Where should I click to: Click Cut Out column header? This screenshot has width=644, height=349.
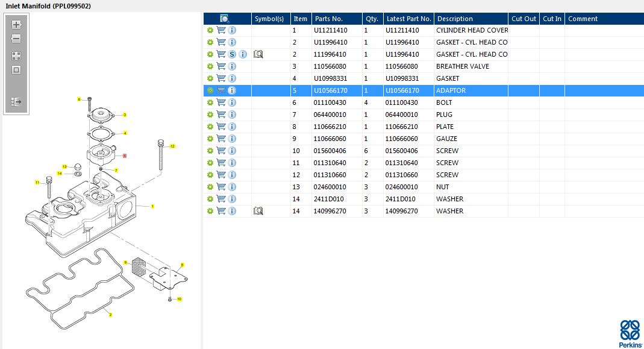point(524,19)
